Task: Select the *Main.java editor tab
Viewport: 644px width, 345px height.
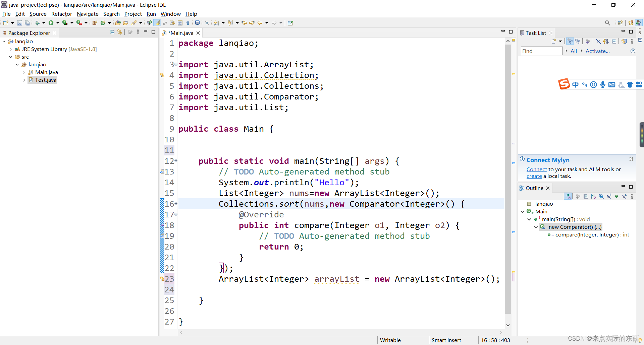Action: pyautogui.click(x=181, y=33)
